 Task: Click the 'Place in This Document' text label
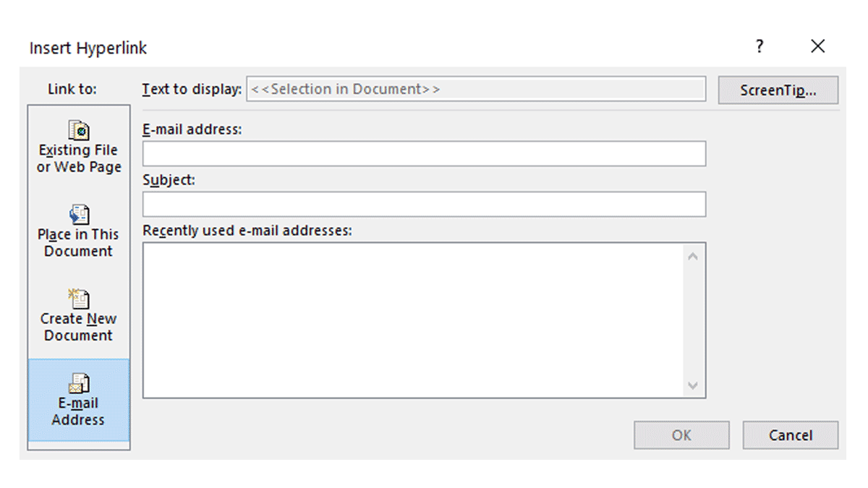[x=78, y=243]
